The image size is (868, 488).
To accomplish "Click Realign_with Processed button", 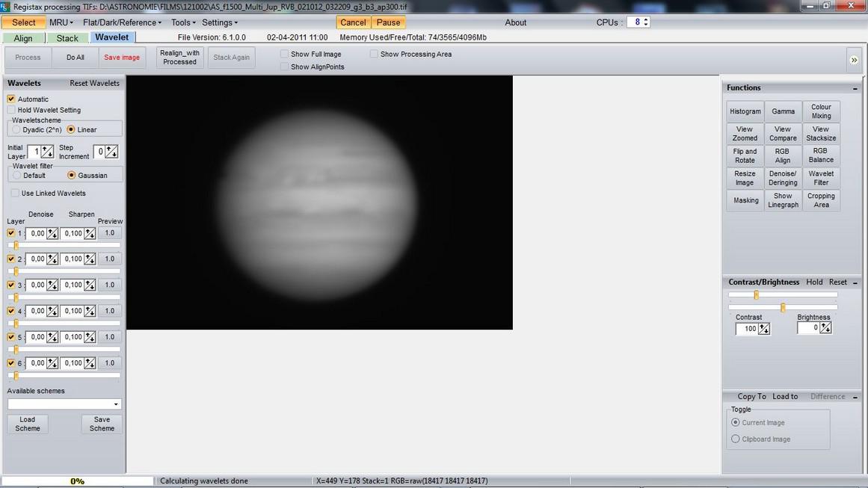I will 179,58.
